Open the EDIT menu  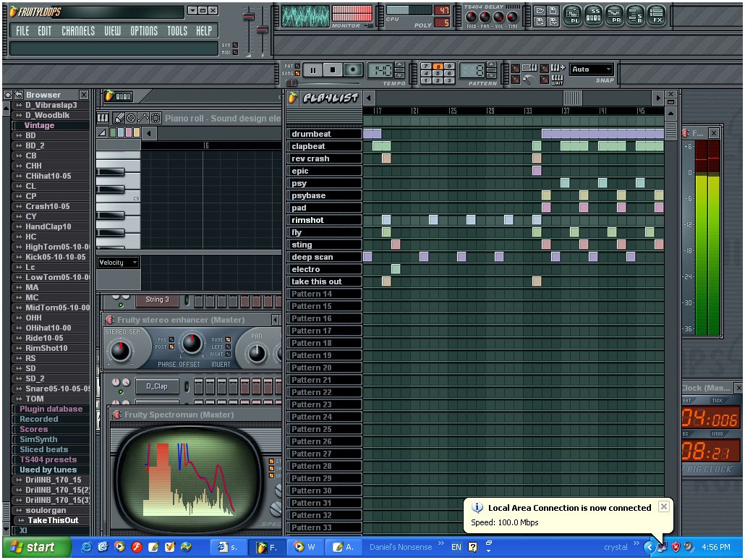[x=44, y=31]
